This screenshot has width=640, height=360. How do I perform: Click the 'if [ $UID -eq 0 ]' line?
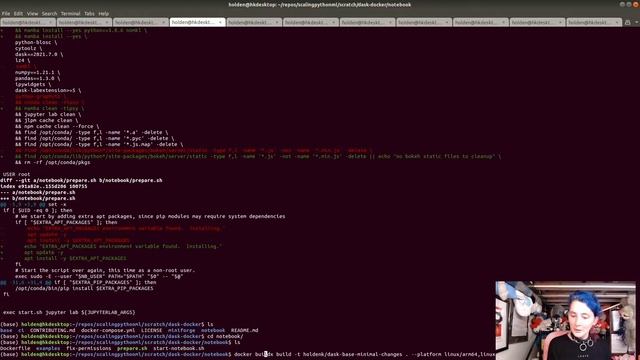pos(38,210)
